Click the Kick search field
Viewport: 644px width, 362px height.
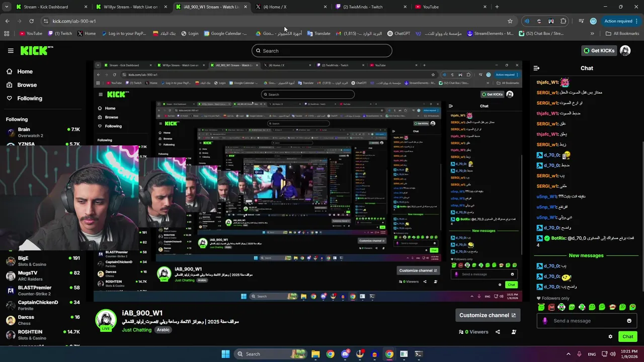(322, 51)
